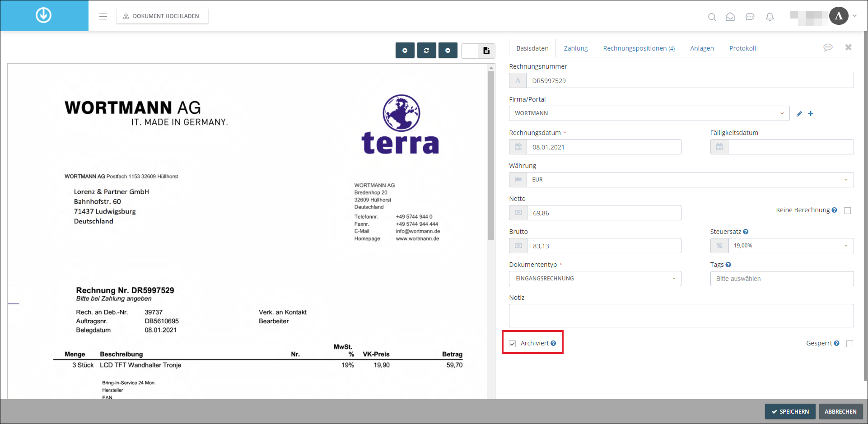Click the Notiz text area

coord(681,316)
